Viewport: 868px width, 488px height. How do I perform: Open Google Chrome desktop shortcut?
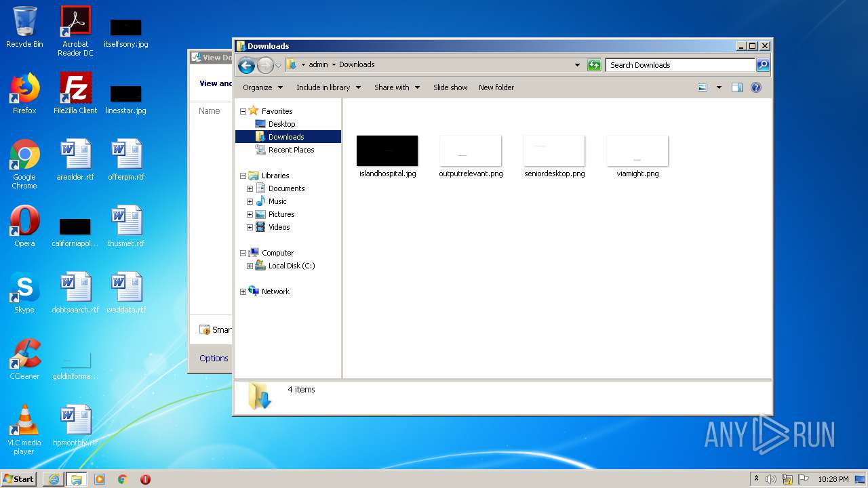tap(24, 164)
